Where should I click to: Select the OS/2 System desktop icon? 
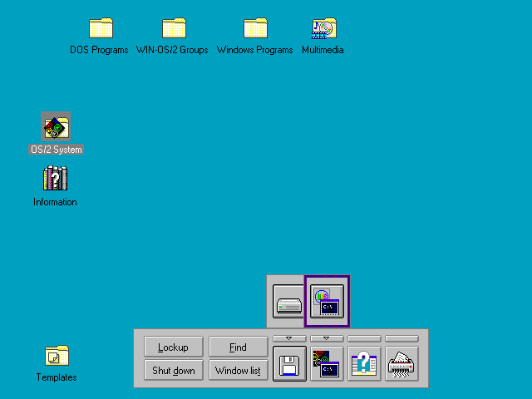click(56, 126)
